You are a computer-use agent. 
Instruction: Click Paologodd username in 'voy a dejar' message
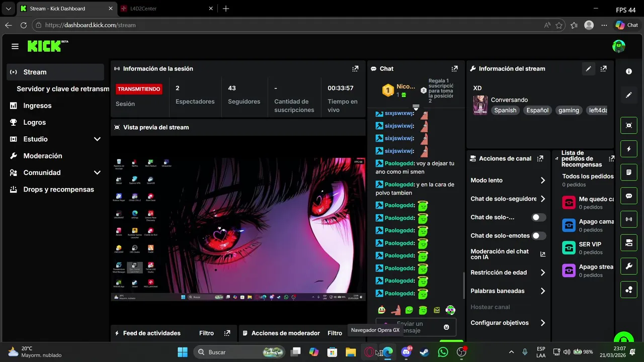click(399, 163)
